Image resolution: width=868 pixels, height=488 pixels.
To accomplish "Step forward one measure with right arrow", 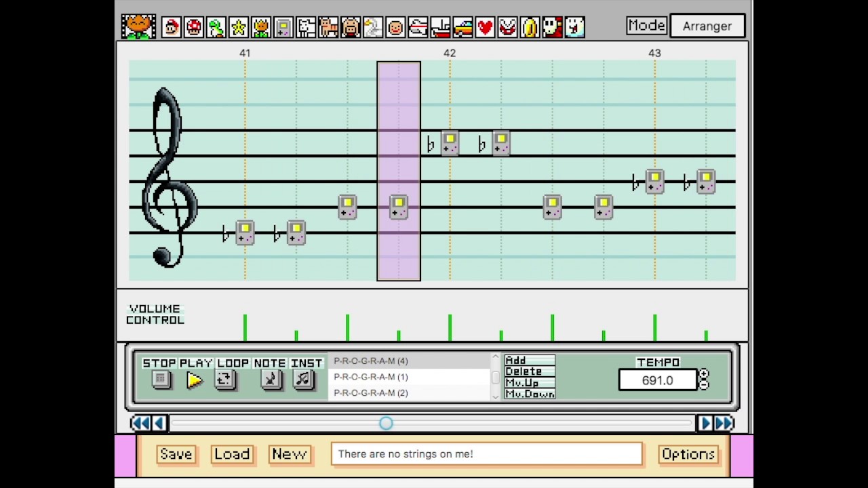I will point(705,423).
